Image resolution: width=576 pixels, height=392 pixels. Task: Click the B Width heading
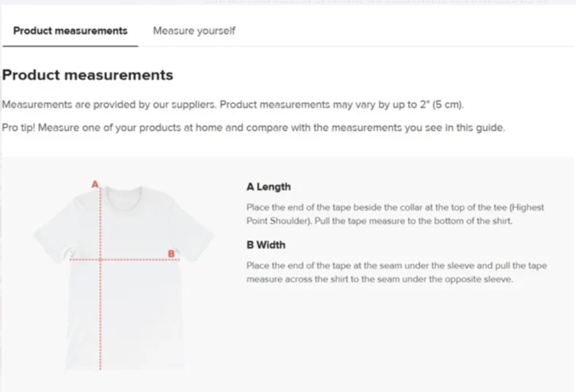click(x=265, y=245)
